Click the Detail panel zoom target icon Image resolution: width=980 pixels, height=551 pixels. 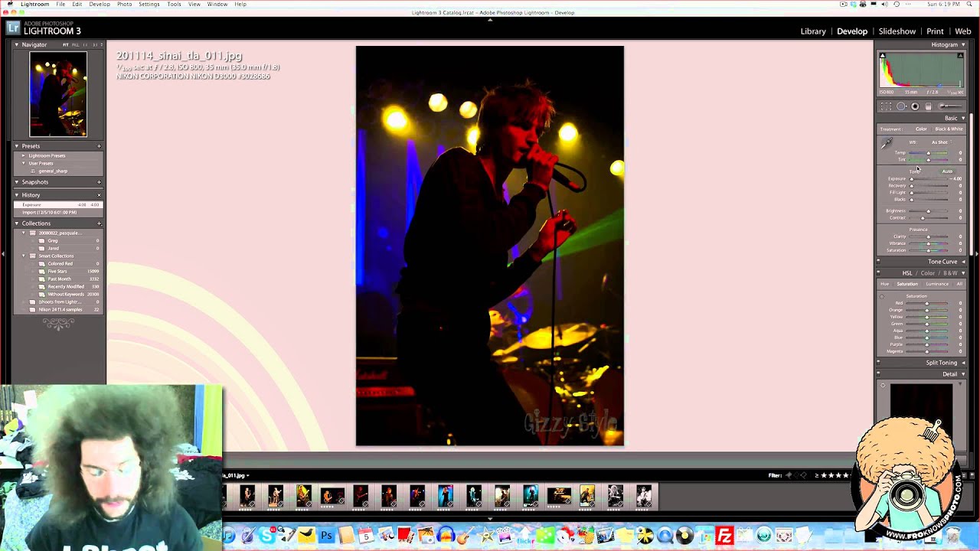pos(883,386)
